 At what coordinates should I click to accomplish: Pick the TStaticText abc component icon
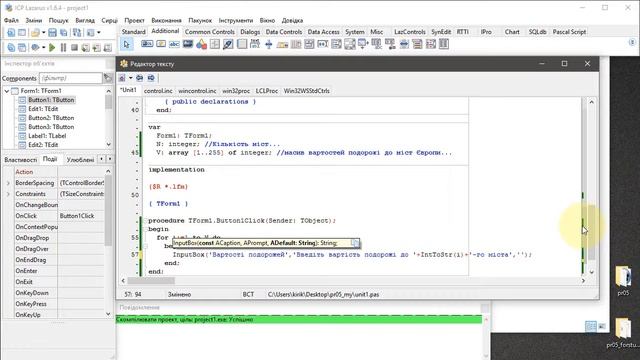174,44
